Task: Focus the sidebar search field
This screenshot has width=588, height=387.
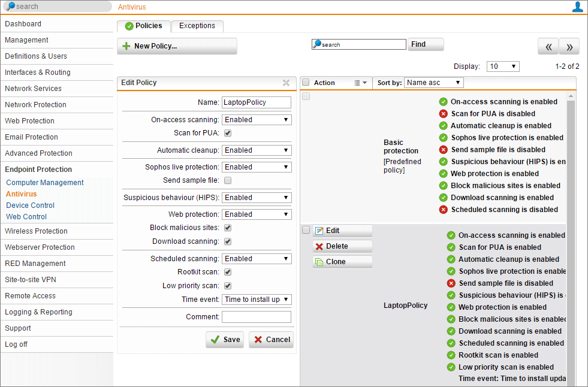Action: (58, 7)
